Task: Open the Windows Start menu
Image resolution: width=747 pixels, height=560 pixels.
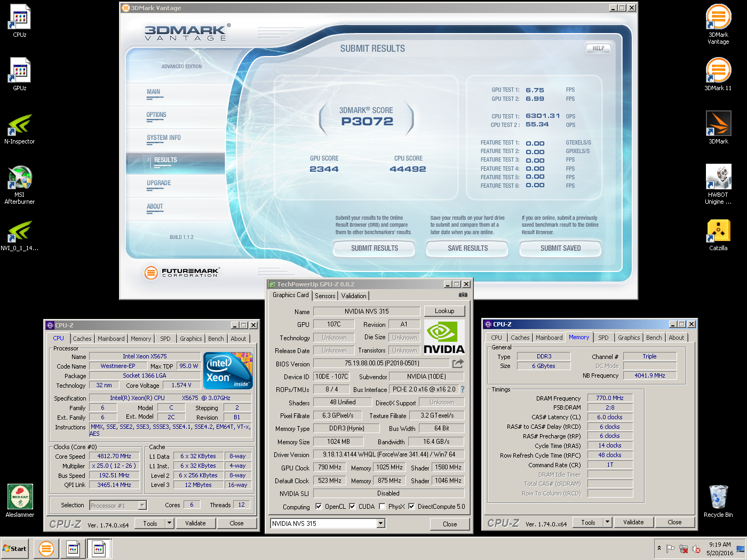Action: (x=14, y=548)
